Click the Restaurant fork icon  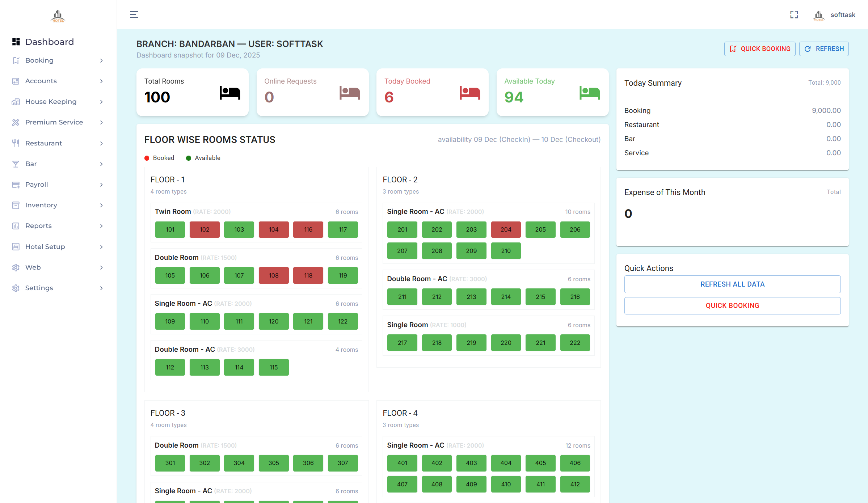pos(16,143)
